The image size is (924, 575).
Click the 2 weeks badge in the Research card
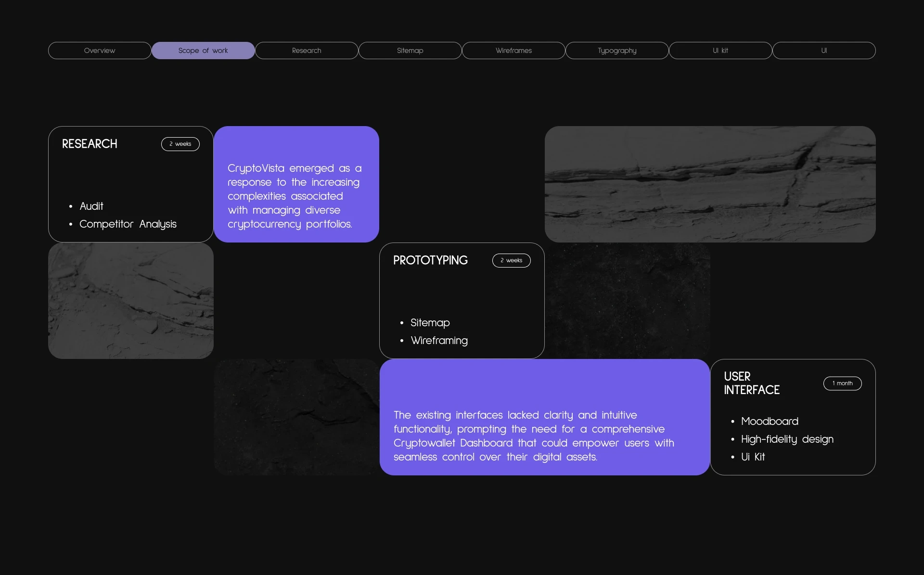pyautogui.click(x=180, y=144)
